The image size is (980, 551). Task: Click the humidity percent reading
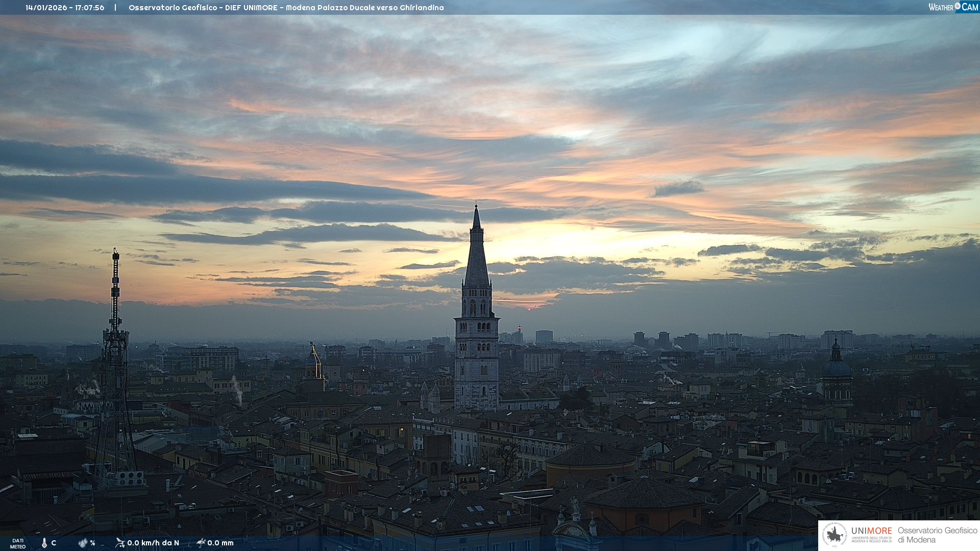click(92, 543)
